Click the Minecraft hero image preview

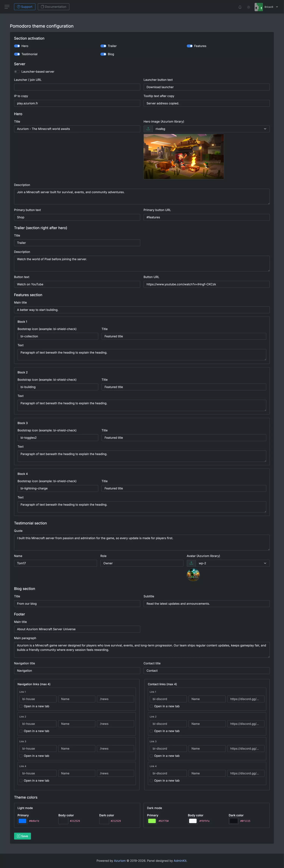[184, 156]
